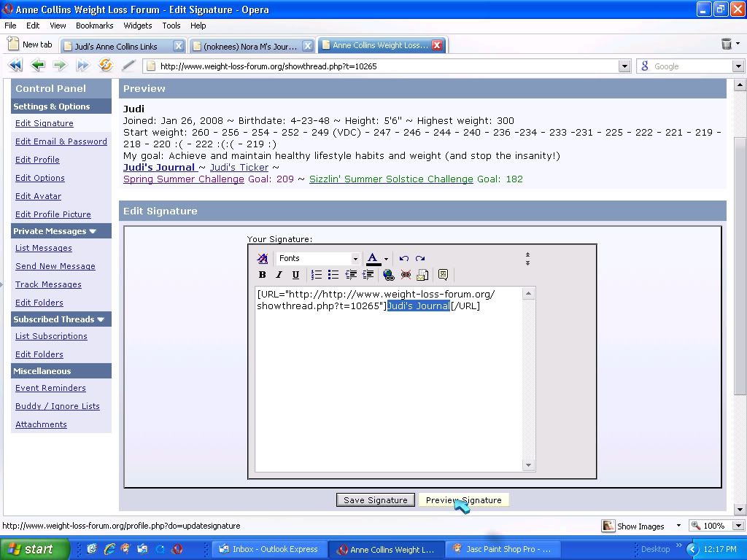Image resolution: width=747 pixels, height=560 pixels.
Task: Click the text color A swatch
Action: tap(373, 259)
